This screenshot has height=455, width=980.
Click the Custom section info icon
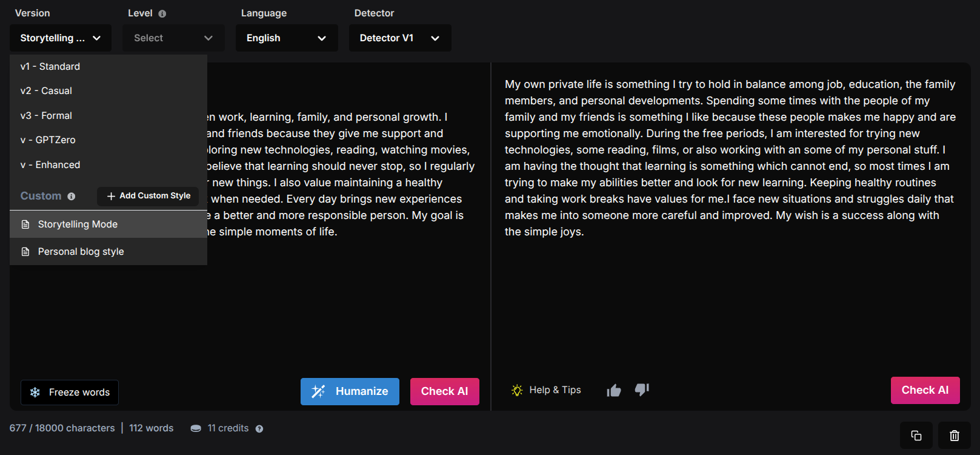[x=72, y=196]
